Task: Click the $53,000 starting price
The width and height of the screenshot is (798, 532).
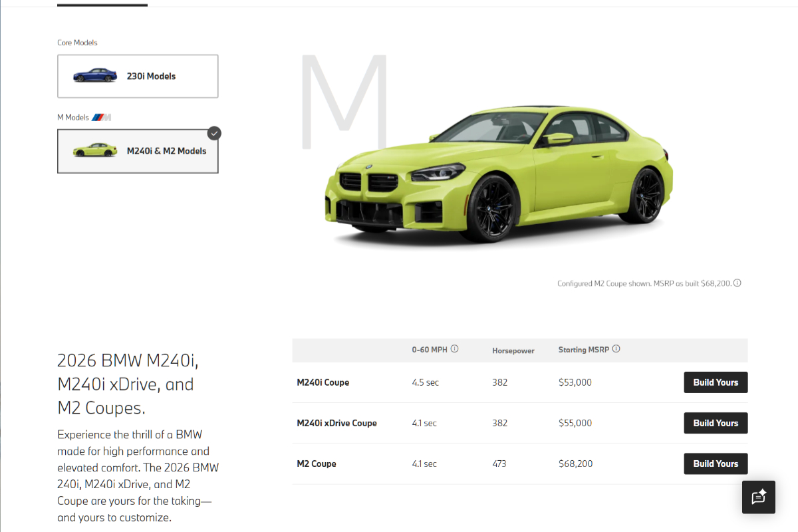Action: click(x=575, y=382)
